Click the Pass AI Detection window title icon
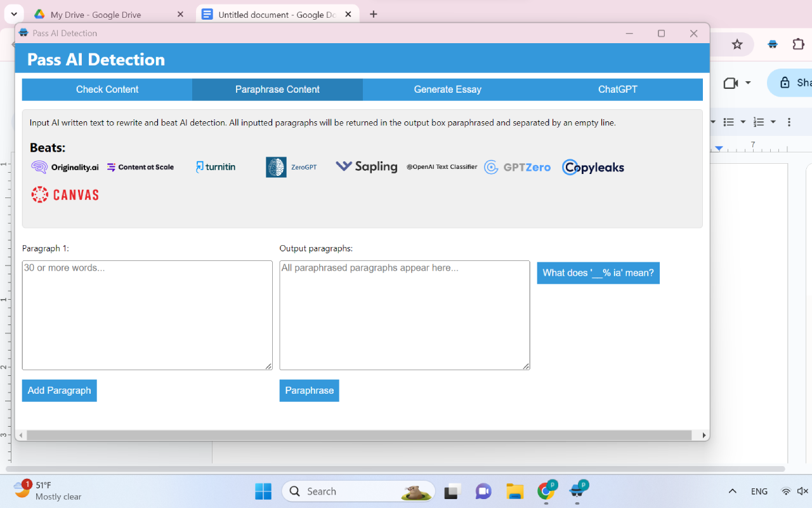812x508 pixels. point(23,33)
